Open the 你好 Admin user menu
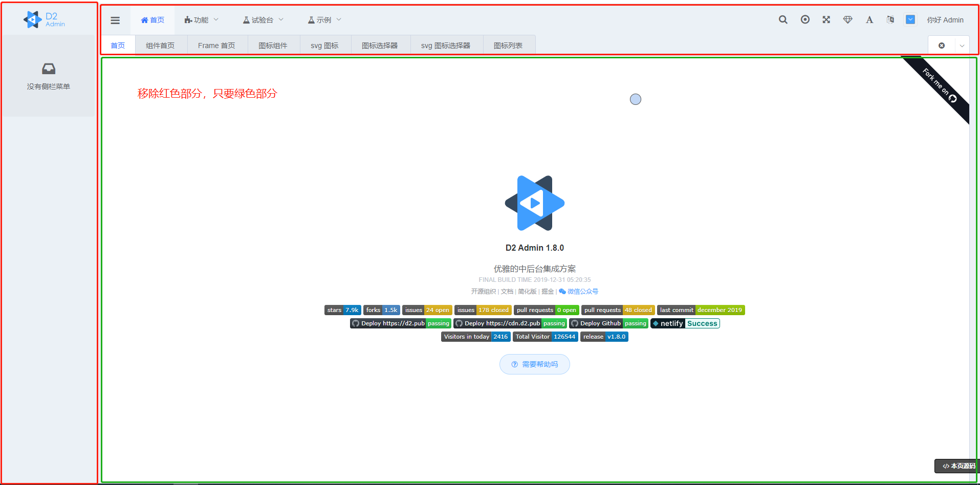This screenshot has width=980, height=485. 945,20
